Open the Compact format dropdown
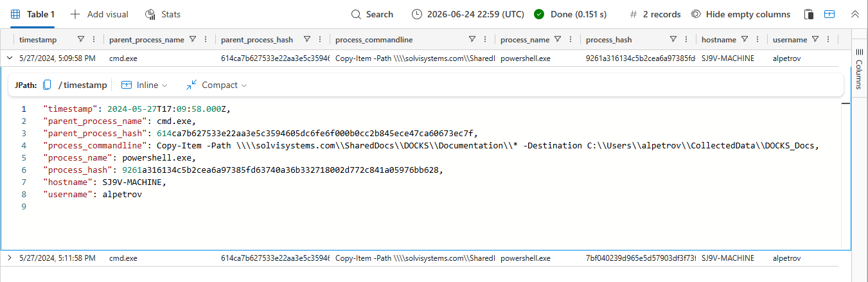Screen dimensions: 868x282 coord(217,85)
